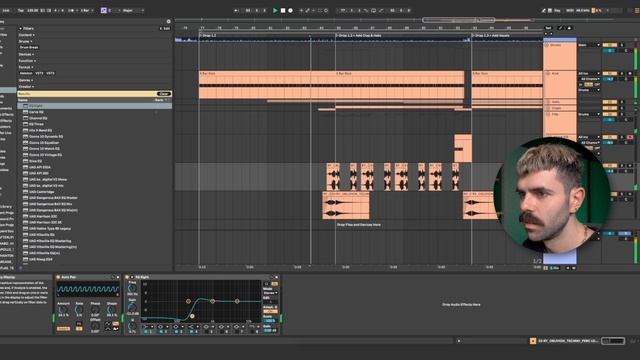Clear the browser search field
640x360 pixels.
[x=164, y=94]
